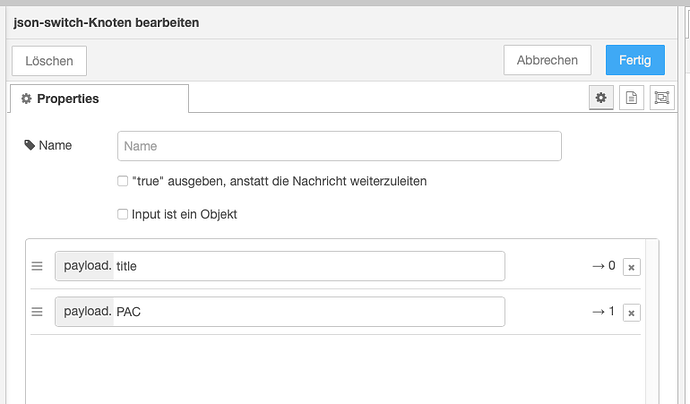Image resolution: width=690 pixels, height=404 pixels.
Task: Open the node properties gear icon
Action: tap(601, 97)
